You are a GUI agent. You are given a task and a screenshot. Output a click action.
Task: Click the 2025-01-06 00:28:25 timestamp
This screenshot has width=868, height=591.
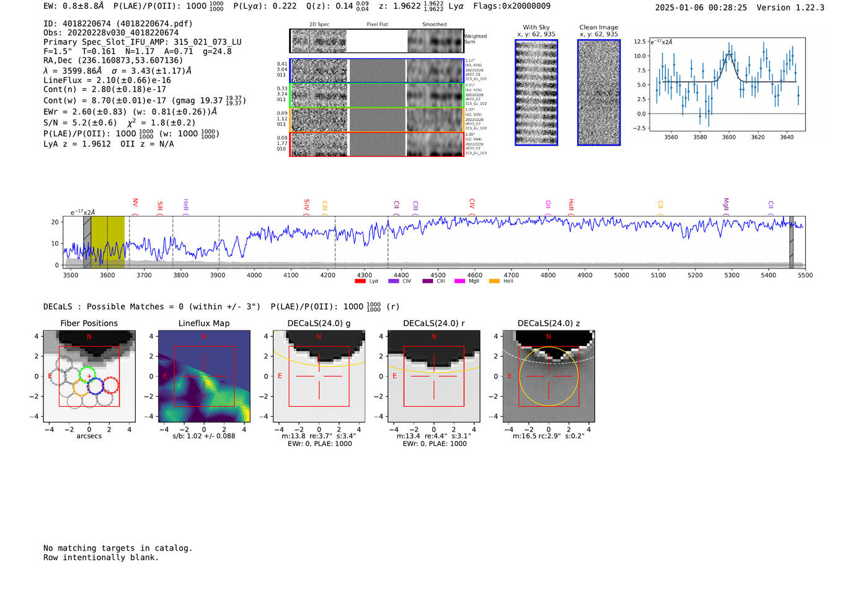[701, 7]
